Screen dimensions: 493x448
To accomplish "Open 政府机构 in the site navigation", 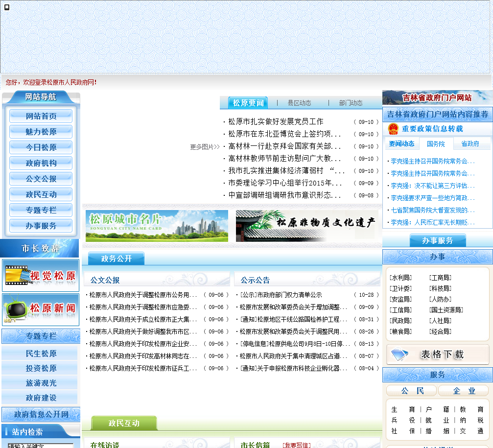I will (41, 163).
